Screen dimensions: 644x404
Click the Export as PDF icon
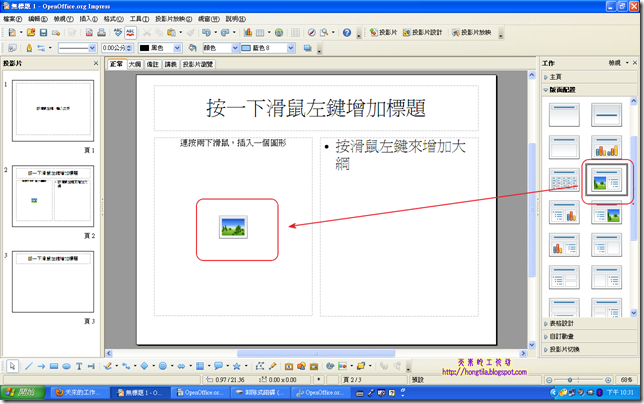[x=89, y=32]
